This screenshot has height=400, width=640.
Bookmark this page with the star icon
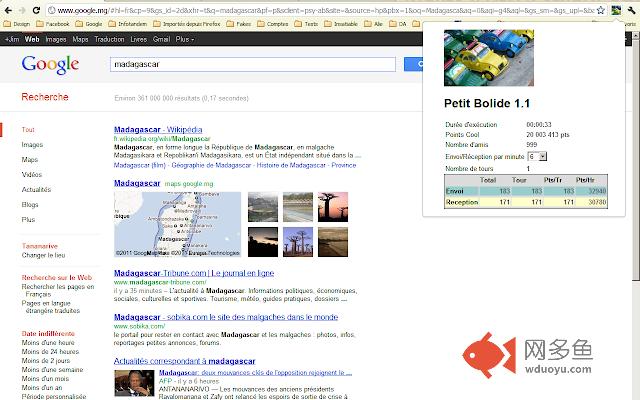coord(600,10)
